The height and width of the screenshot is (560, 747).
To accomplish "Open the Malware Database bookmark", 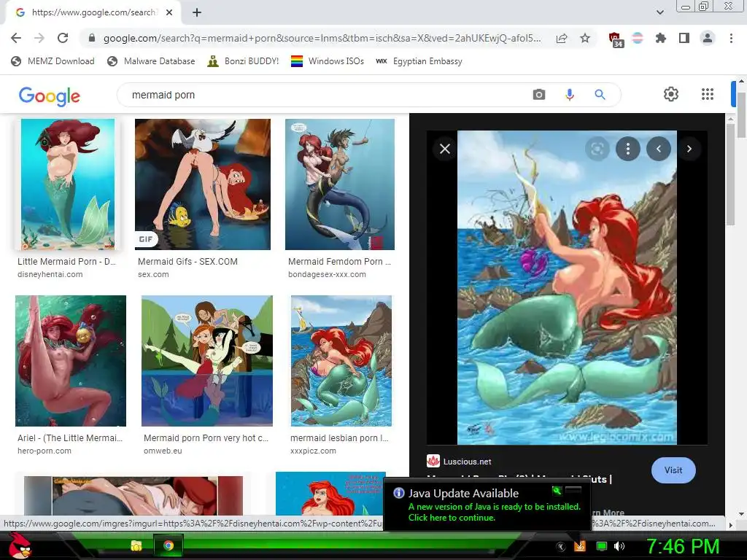I will click(x=151, y=61).
